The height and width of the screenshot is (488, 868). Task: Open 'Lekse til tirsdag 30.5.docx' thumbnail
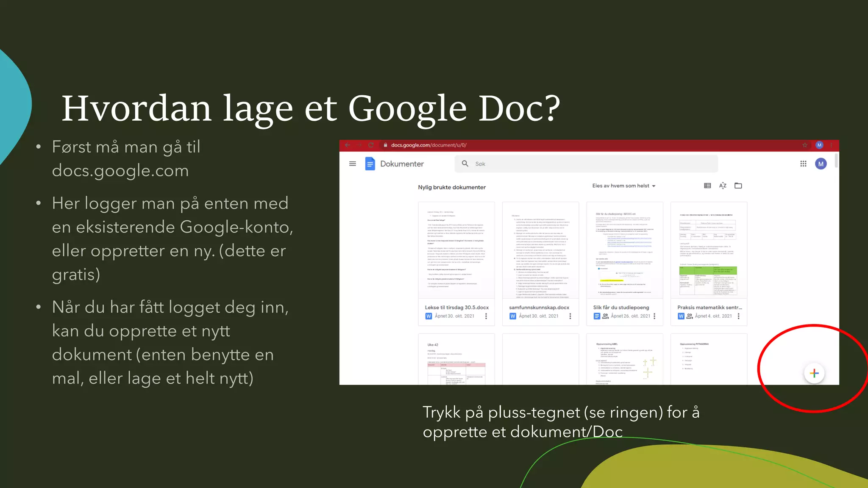[456, 250]
